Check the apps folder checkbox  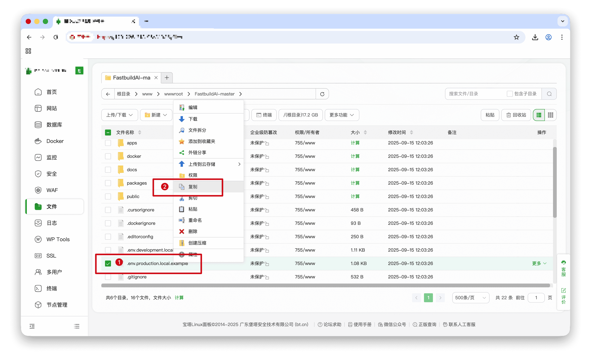click(x=108, y=143)
